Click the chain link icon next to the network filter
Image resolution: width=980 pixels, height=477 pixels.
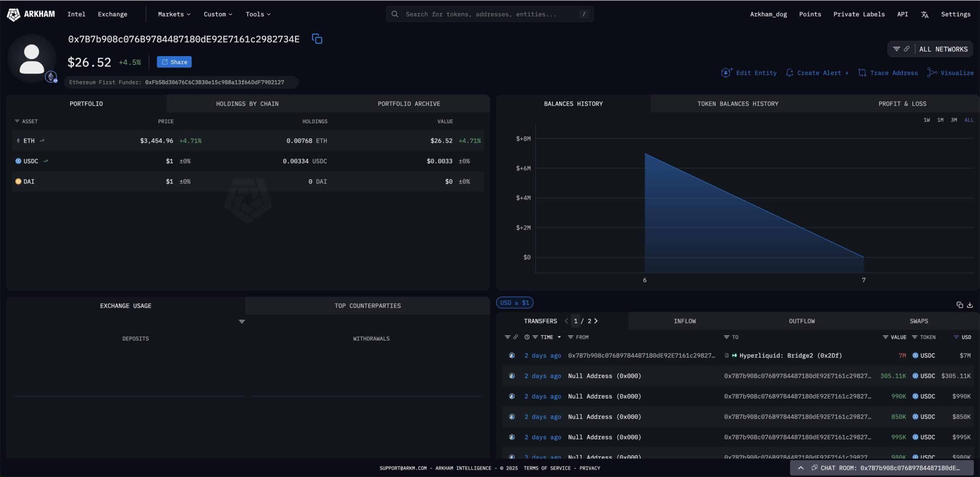(907, 49)
